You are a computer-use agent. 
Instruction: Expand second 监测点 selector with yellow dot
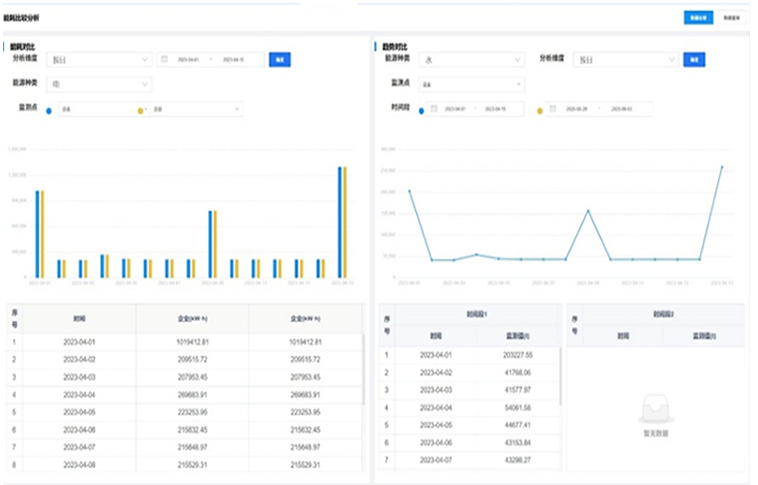pos(195,108)
